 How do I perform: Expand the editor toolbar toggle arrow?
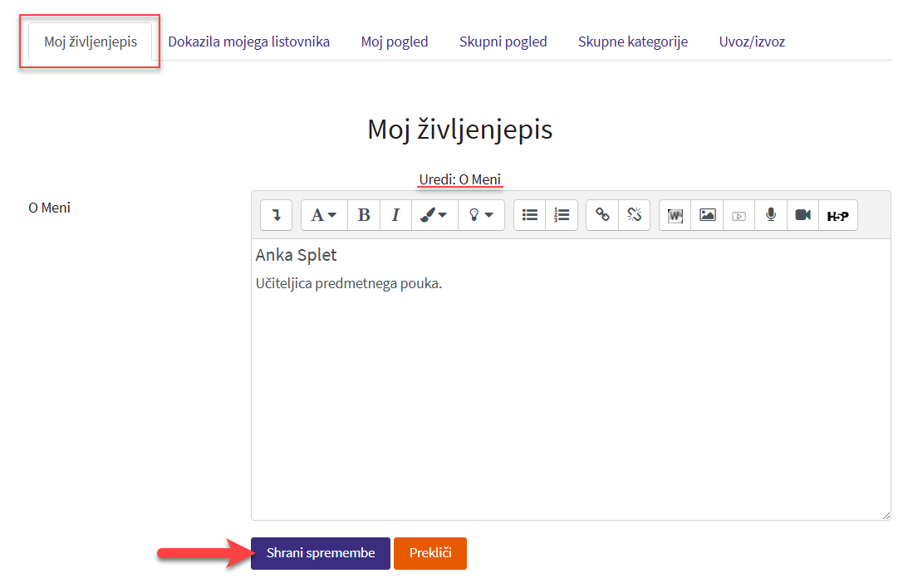tap(276, 215)
